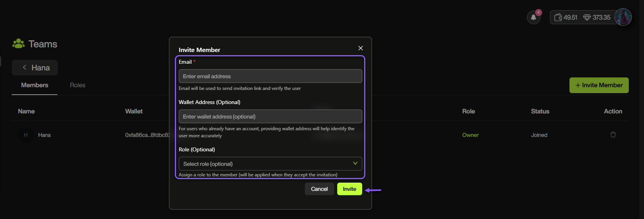Cancel the member invitation
The image size is (644, 219).
coord(319,189)
